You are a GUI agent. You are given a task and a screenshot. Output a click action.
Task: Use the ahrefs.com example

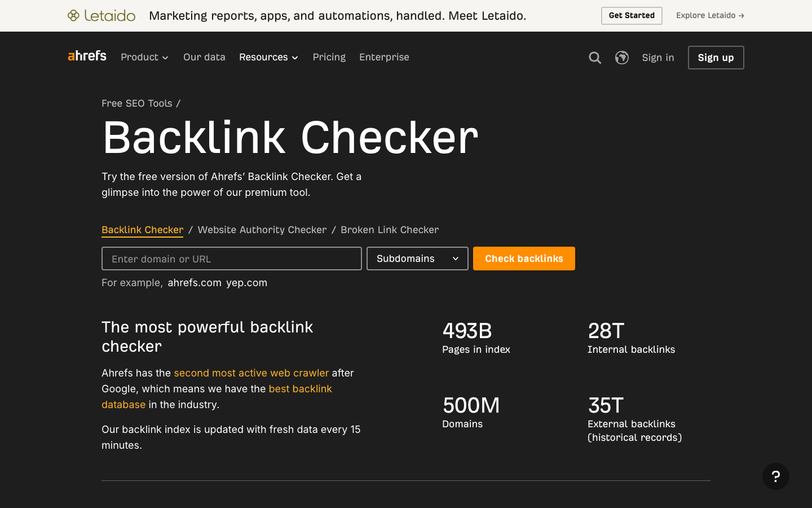195,283
